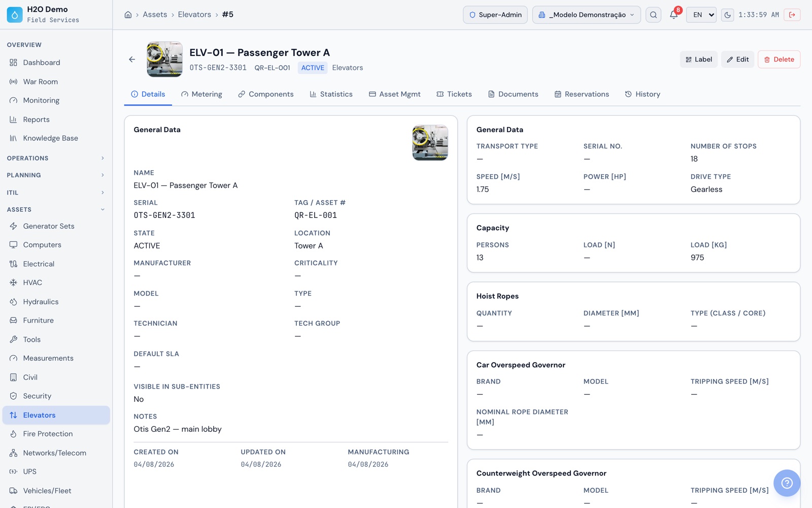This screenshot has width=812, height=508.
Task: Click the logout icon
Action: (x=792, y=15)
